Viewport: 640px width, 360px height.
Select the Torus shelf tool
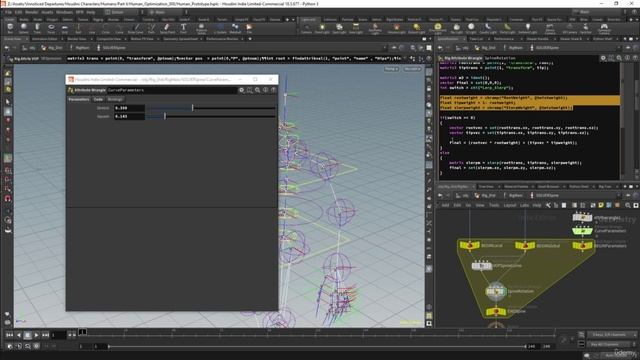tap(51, 28)
